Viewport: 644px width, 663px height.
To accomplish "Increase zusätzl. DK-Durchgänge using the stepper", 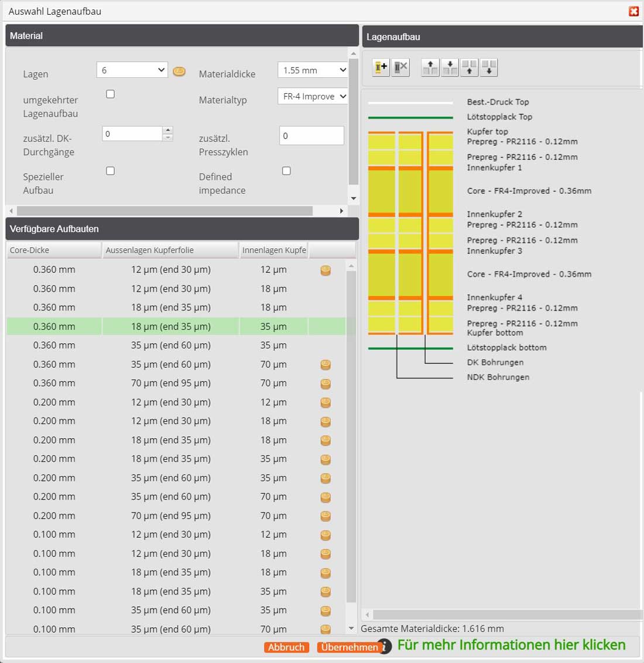I will 169,130.
